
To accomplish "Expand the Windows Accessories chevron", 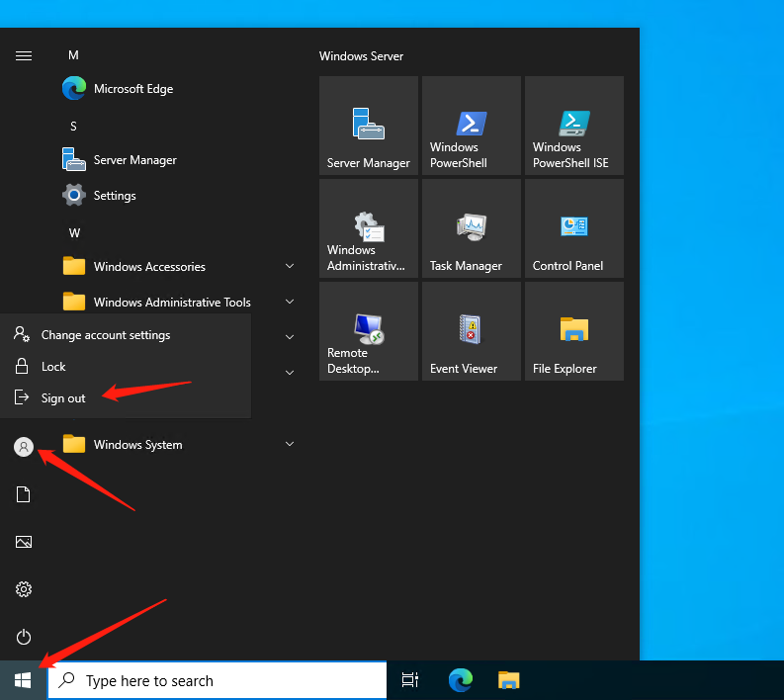I will (x=290, y=266).
